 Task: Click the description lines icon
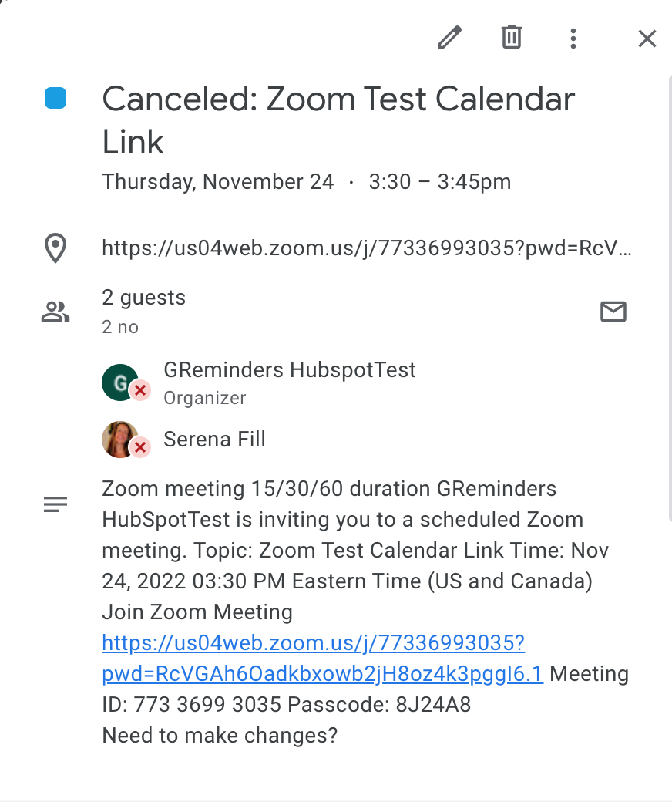[55, 504]
